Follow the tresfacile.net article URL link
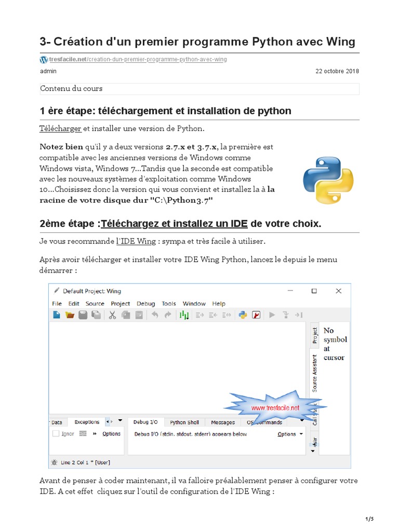Viewport: 399px width, 532px height. 138,59
